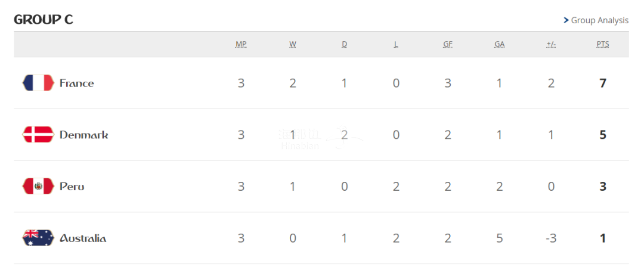Click the D column header

pos(344,44)
